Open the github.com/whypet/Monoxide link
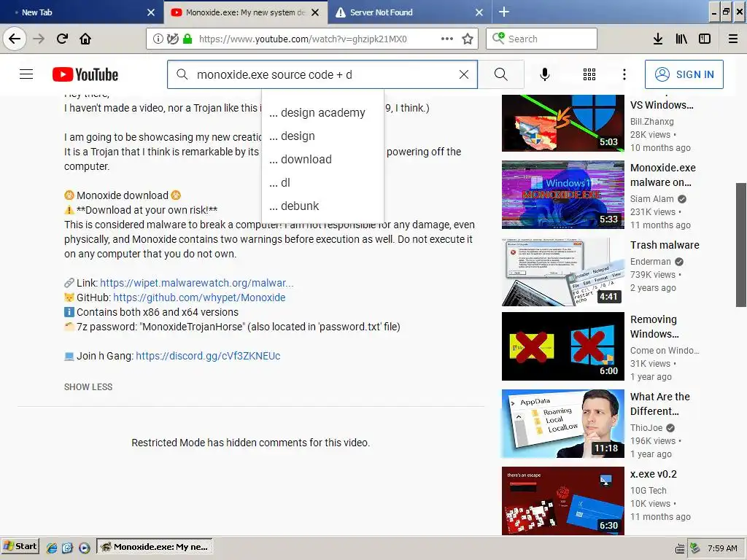747x560 pixels. [199, 297]
